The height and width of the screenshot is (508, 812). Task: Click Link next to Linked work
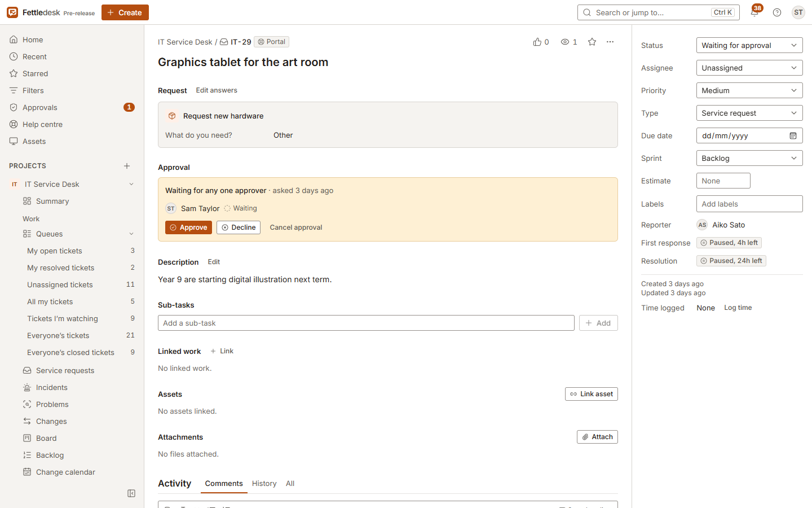click(222, 351)
